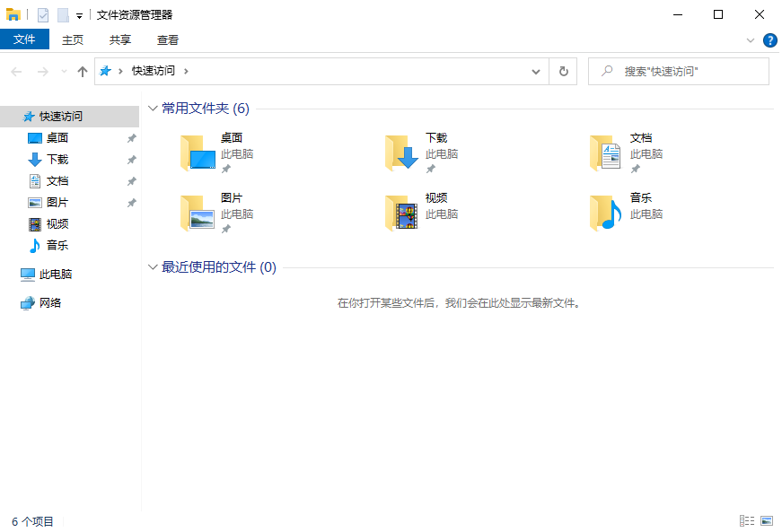Click the 常用文件夹 (6) heading text
Screen dimensions: 782x532
pos(206,108)
